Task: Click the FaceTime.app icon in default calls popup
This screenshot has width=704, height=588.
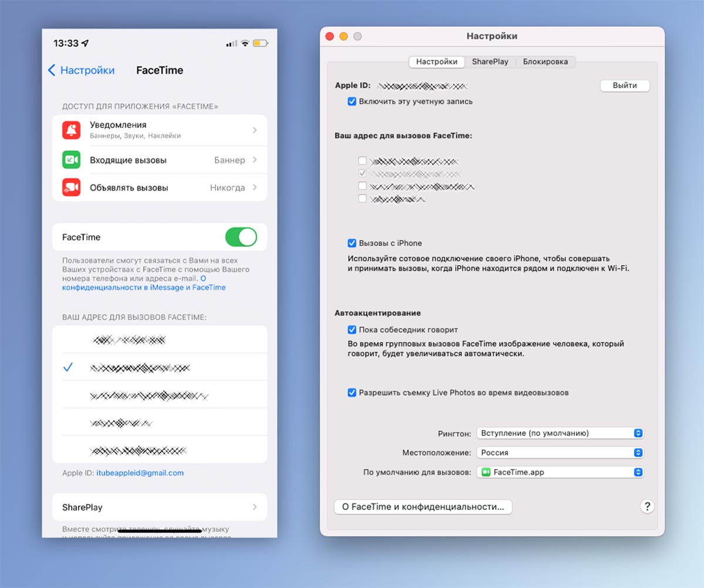Action: click(x=486, y=472)
